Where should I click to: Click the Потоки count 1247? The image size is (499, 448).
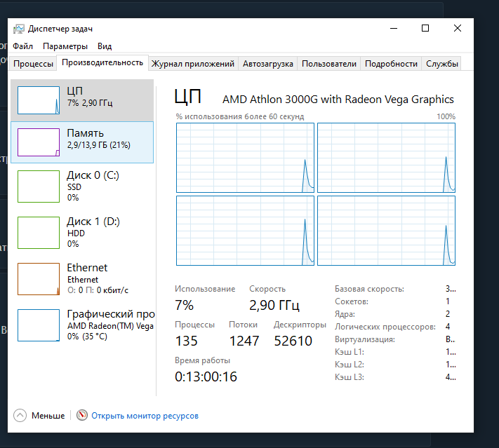pos(244,341)
